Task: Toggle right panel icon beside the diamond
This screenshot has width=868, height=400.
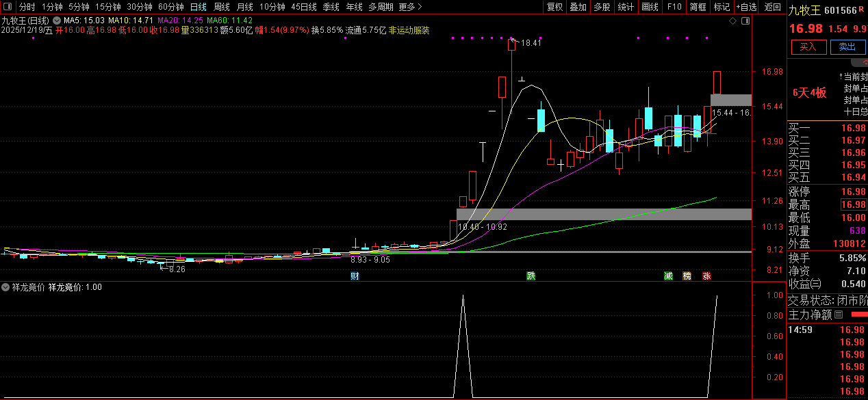Action: tap(745, 21)
